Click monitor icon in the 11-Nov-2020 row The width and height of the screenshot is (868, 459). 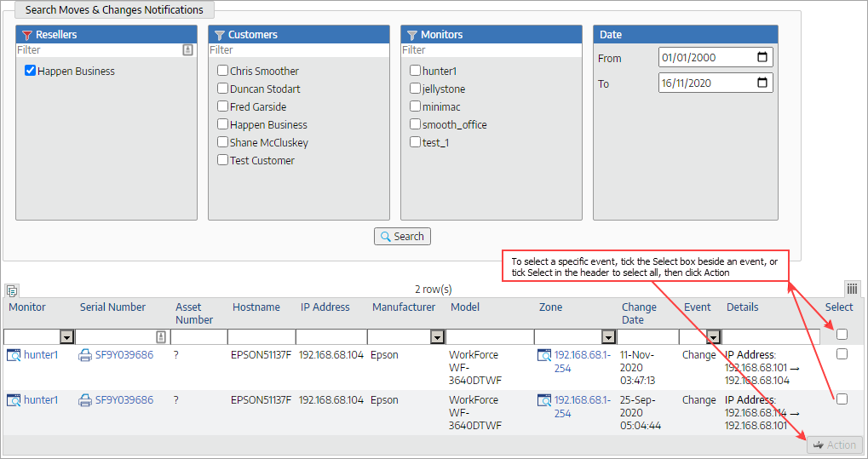[14, 355]
